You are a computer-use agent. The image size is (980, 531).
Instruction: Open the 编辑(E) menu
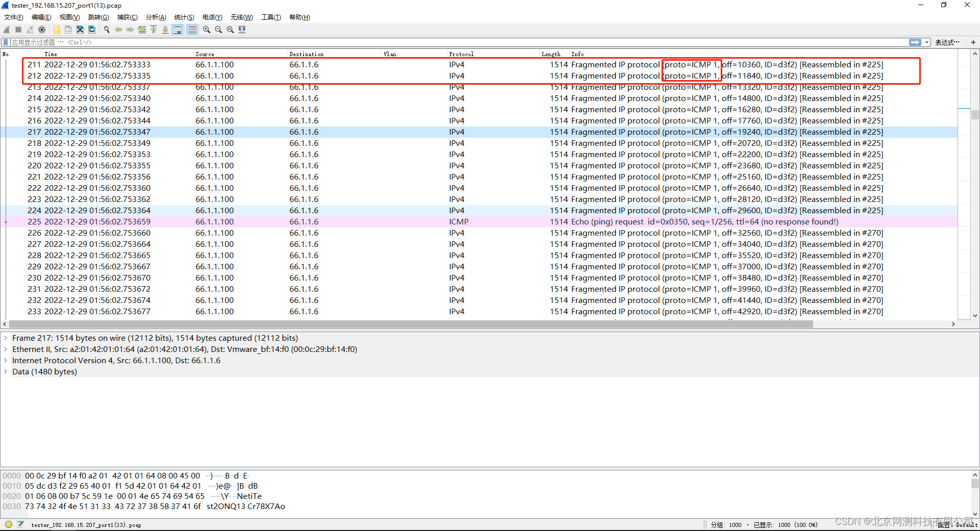click(x=41, y=17)
